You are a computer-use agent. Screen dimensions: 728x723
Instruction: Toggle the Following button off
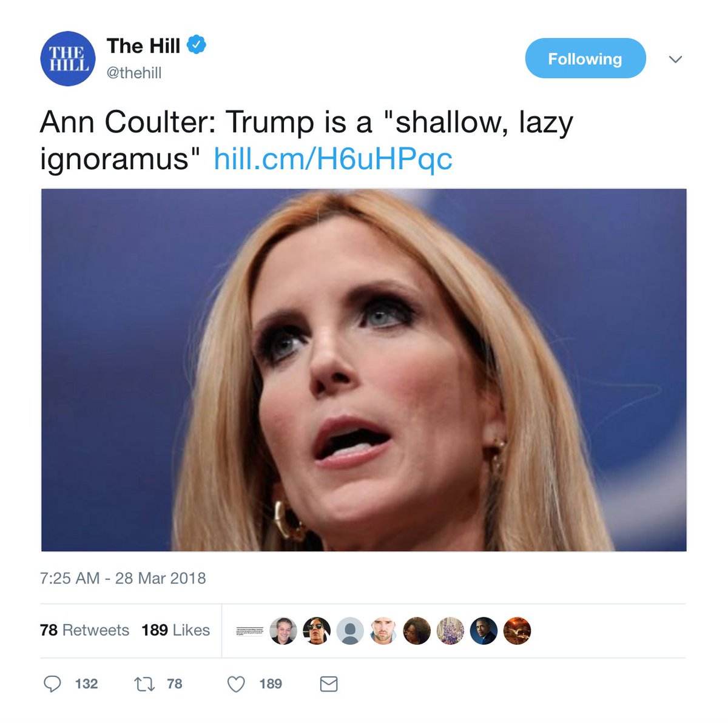585,59
